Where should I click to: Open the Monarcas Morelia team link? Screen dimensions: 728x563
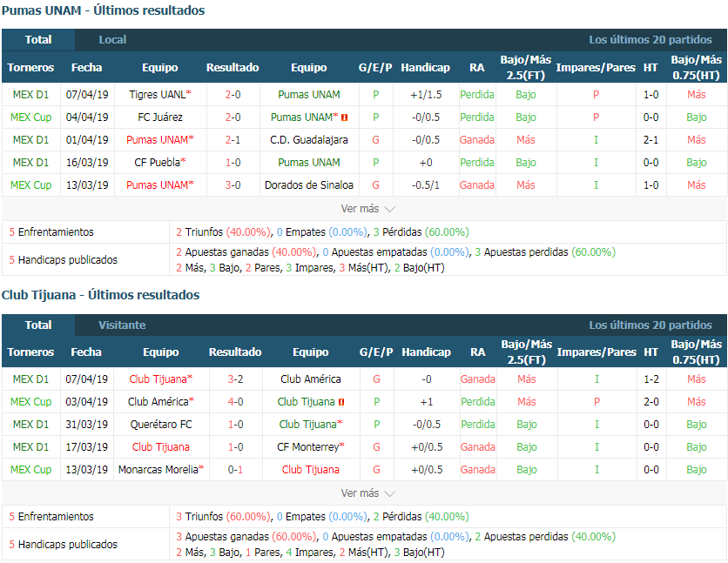click(x=158, y=470)
